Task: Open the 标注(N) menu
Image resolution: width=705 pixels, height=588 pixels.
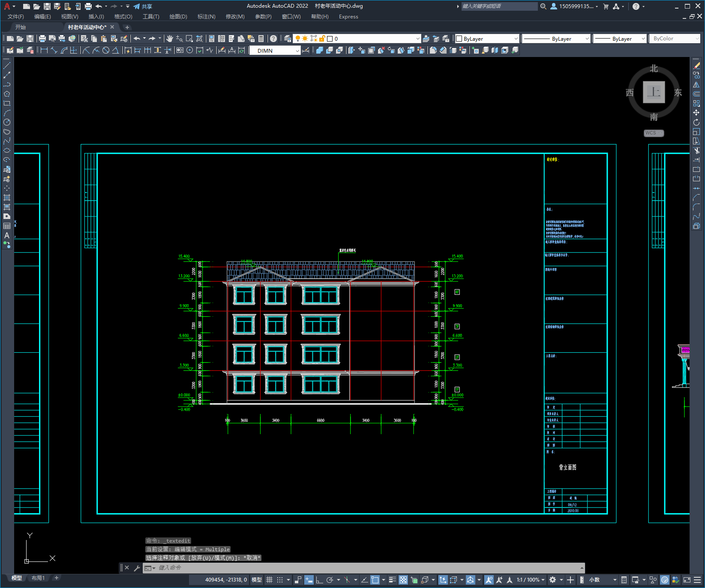Action: pos(206,17)
